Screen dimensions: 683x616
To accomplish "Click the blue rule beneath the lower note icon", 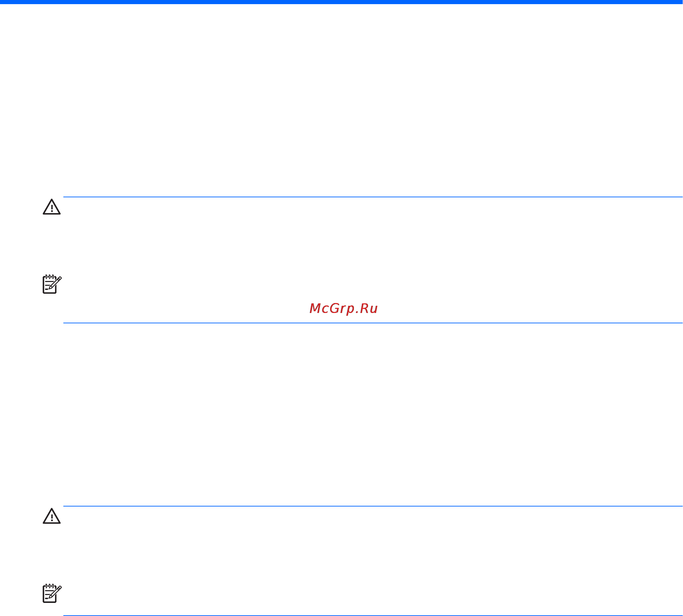I will 373,615.
